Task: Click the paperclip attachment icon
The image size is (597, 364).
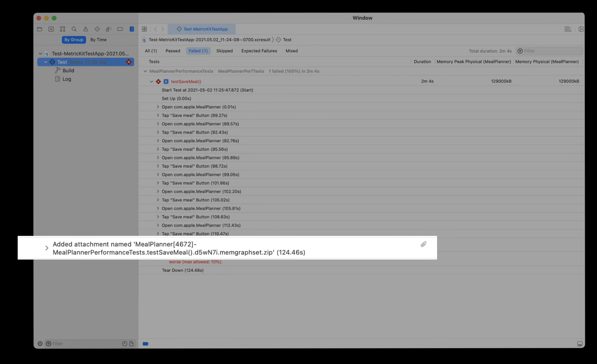Action: [x=423, y=244]
